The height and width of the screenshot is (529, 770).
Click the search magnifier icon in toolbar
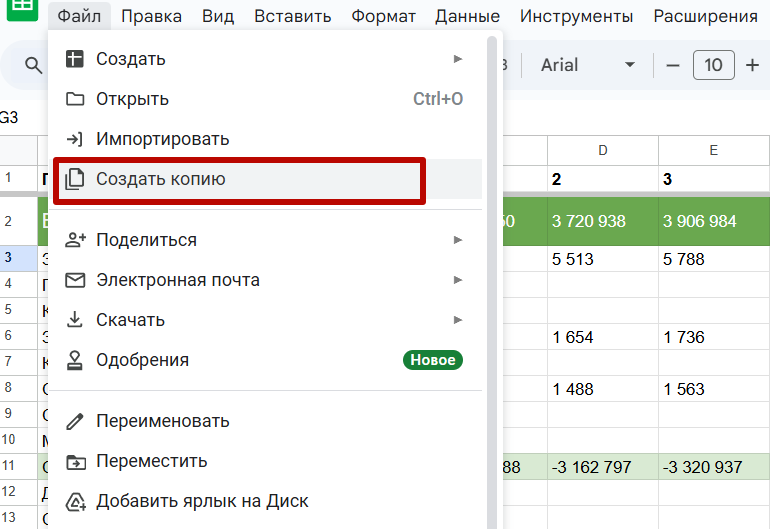34,66
